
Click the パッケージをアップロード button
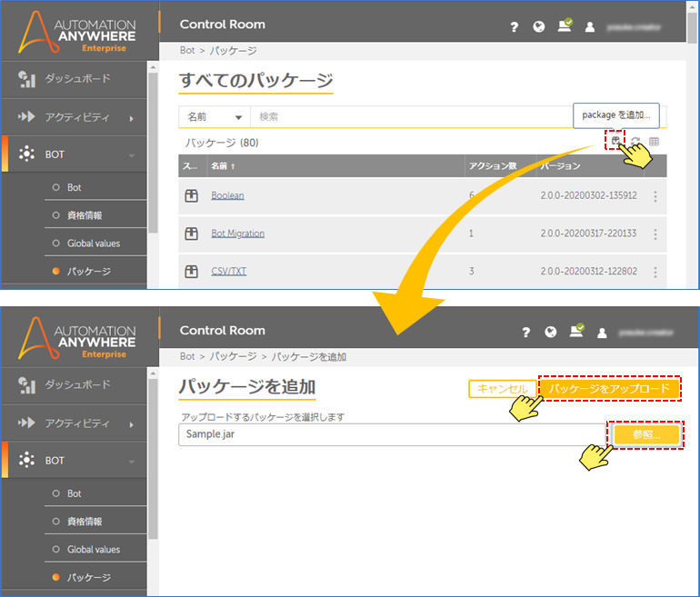(609, 388)
